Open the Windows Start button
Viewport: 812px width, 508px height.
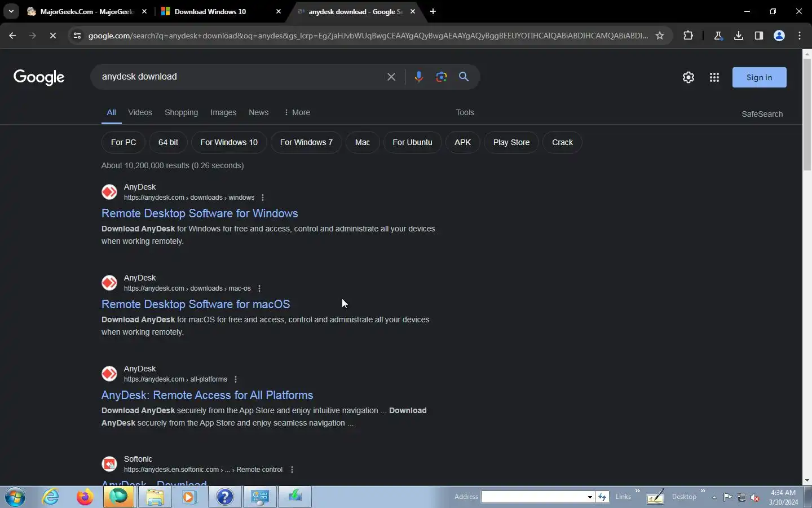coord(15,497)
